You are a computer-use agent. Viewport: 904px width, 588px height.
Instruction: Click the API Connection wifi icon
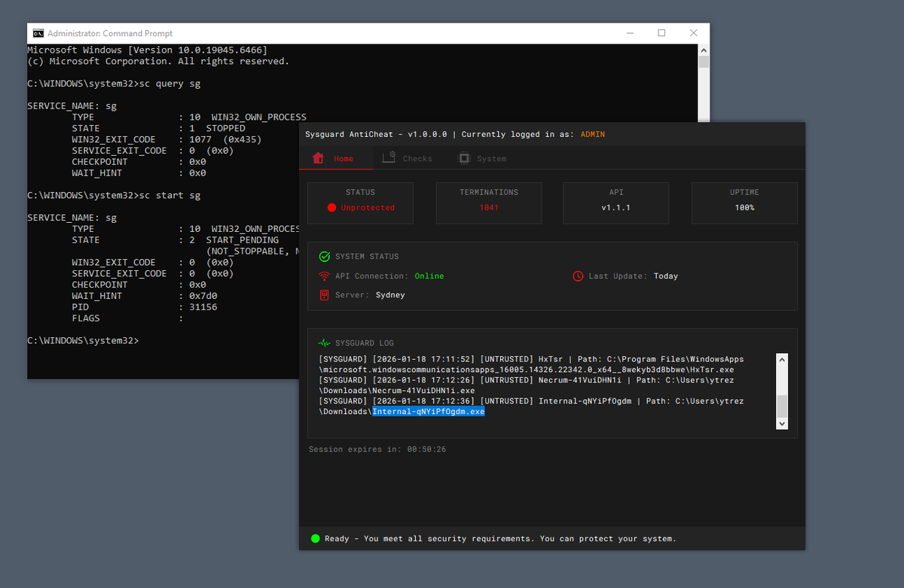point(324,276)
